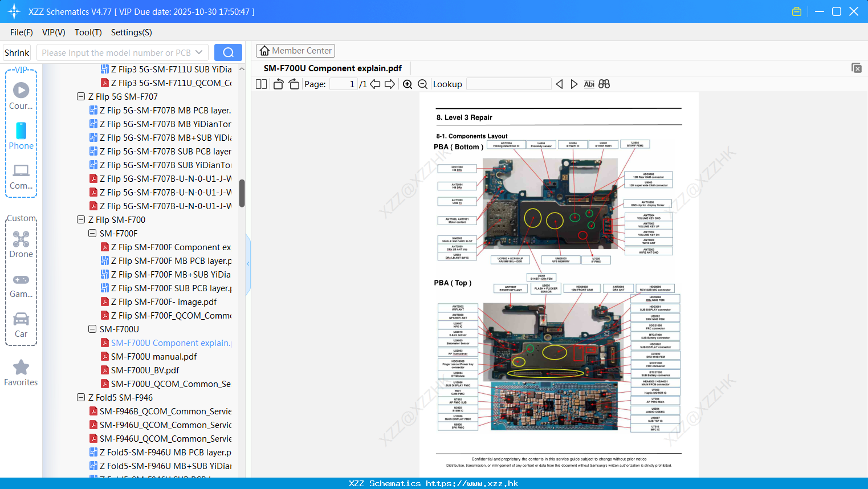Click the page number field

[344, 84]
